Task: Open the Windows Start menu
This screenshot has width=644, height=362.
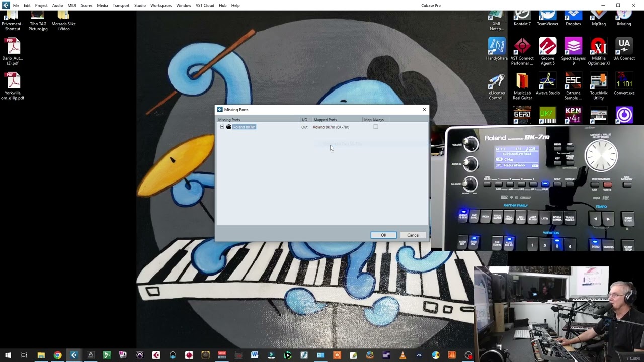Action: coord(8,355)
